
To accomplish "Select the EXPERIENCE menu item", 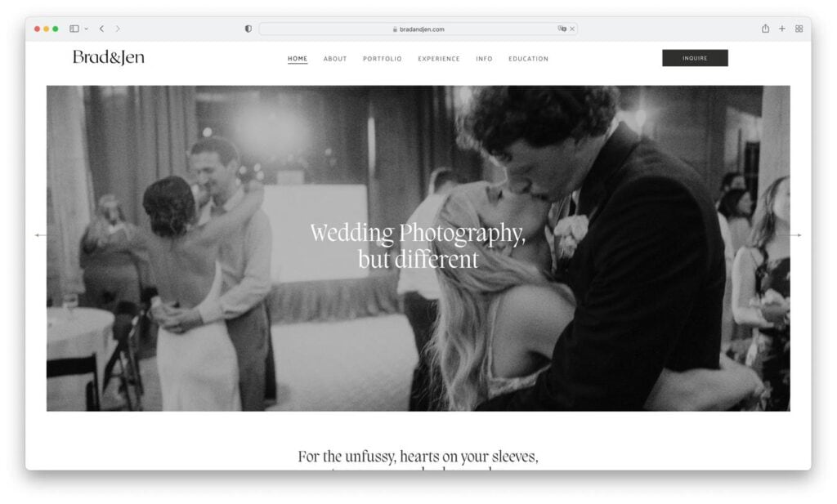I will click(439, 58).
